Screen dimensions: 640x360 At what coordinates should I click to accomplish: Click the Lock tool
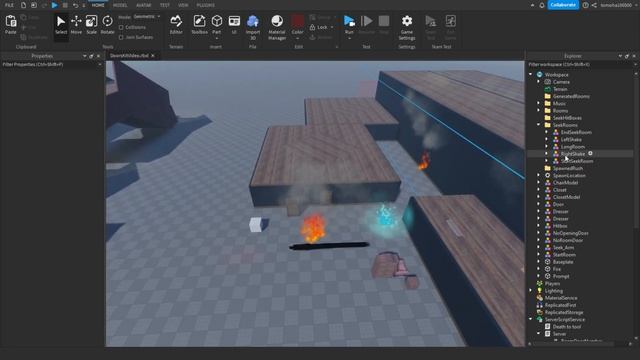319,27
